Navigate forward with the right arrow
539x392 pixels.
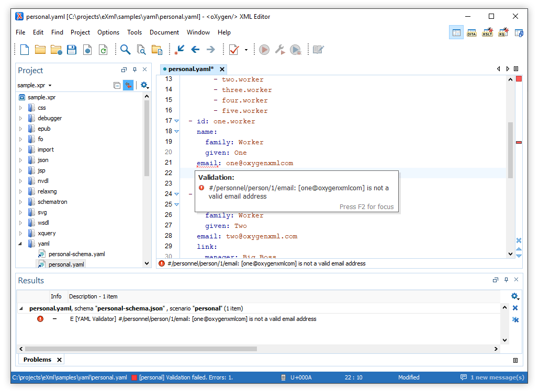coord(211,50)
